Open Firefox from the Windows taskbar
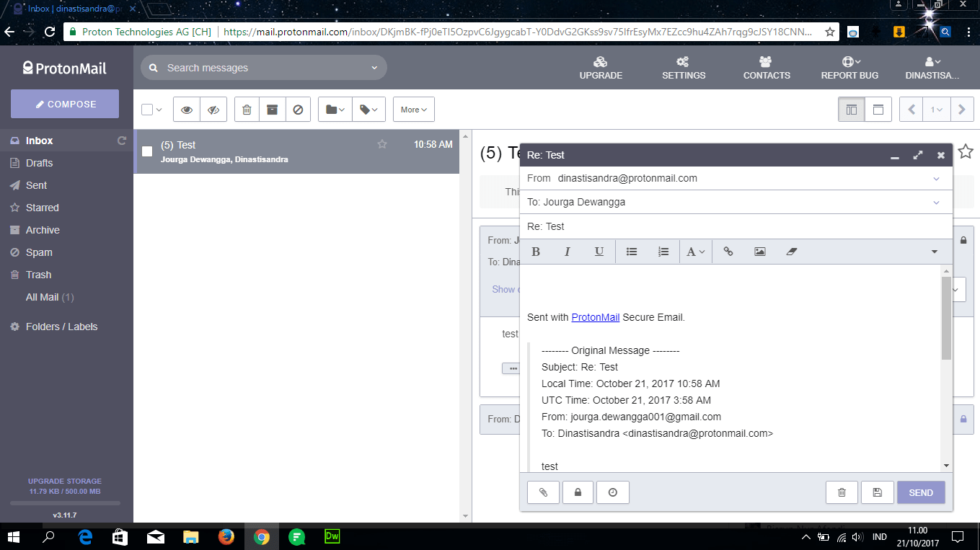The height and width of the screenshot is (550, 980). [x=226, y=537]
